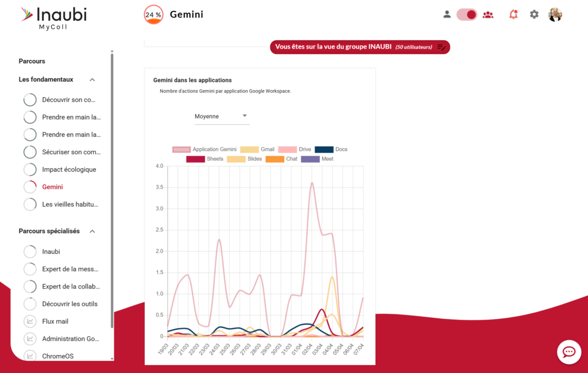Toggle Meet series in legend

[317, 159]
